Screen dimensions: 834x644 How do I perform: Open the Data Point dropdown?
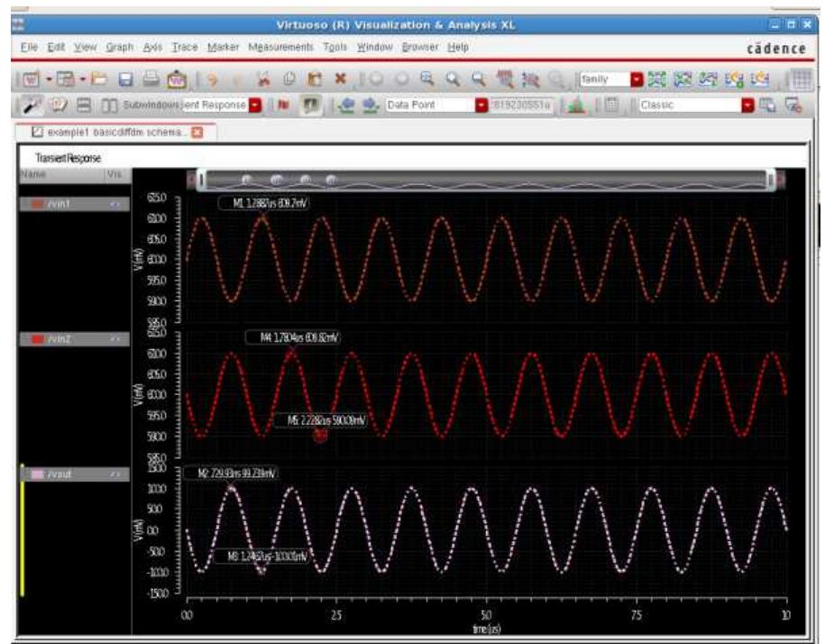tap(436, 105)
